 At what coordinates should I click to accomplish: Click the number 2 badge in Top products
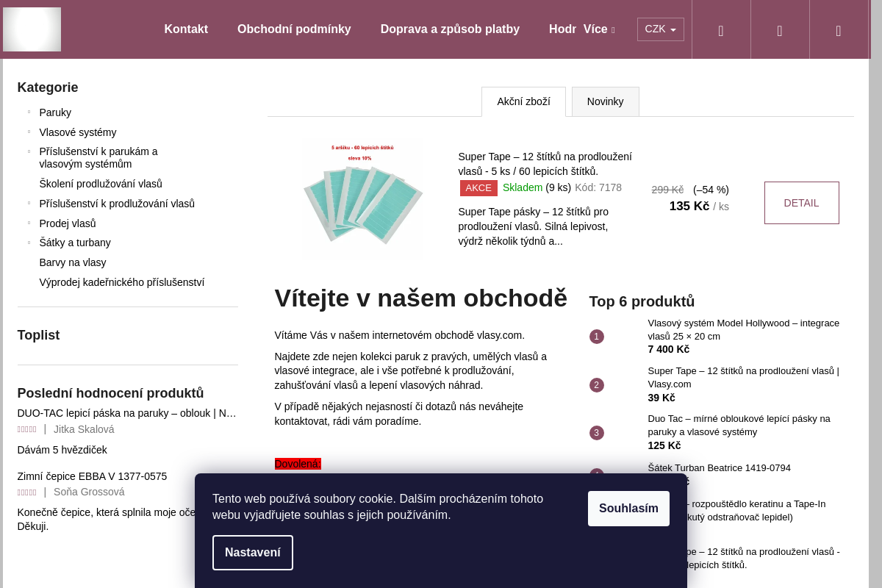(x=597, y=385)
